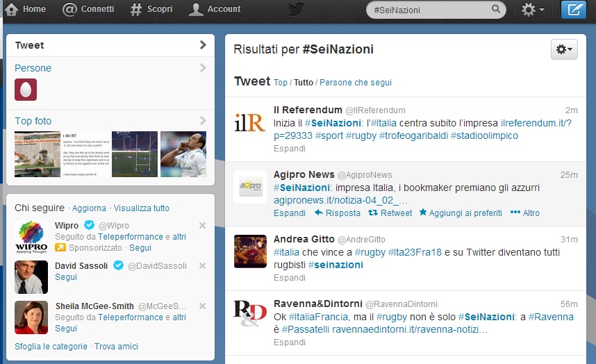
Task: Open the rugby stadium goalposts photo
Action: click(x=135, y=154)
